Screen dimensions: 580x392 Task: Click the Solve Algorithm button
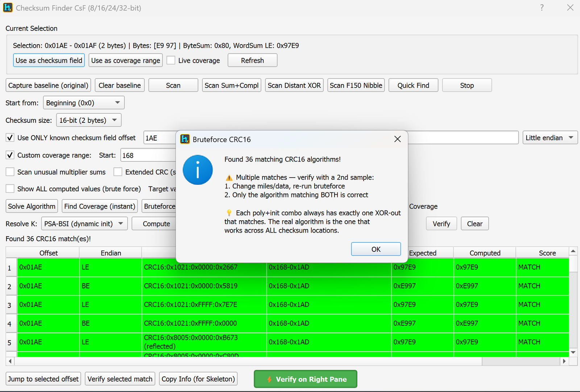pos(32,207)
